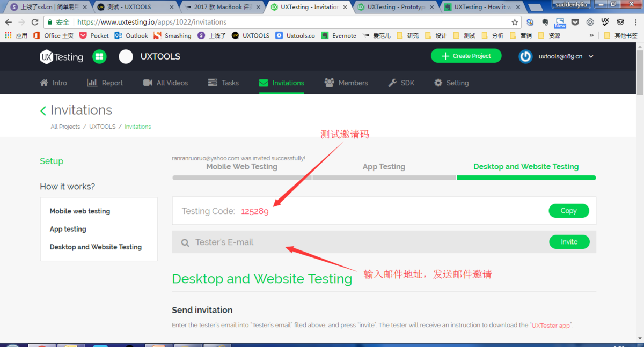
Task: Click the All Projects breadcrumb
Action: (65, 127)
